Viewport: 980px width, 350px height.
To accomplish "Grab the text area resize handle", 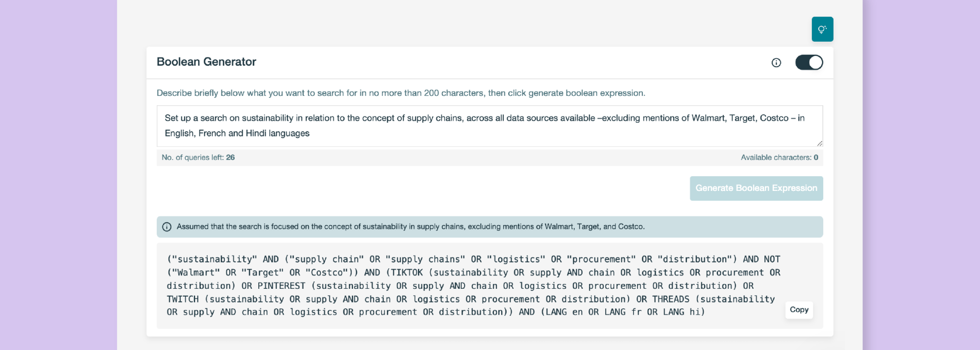I will [x=819, y=143].
